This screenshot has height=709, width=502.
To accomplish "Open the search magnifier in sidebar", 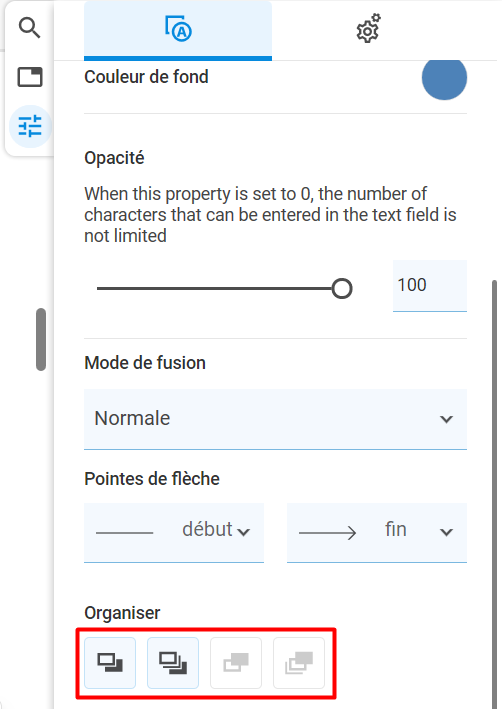I will (30, 28).
